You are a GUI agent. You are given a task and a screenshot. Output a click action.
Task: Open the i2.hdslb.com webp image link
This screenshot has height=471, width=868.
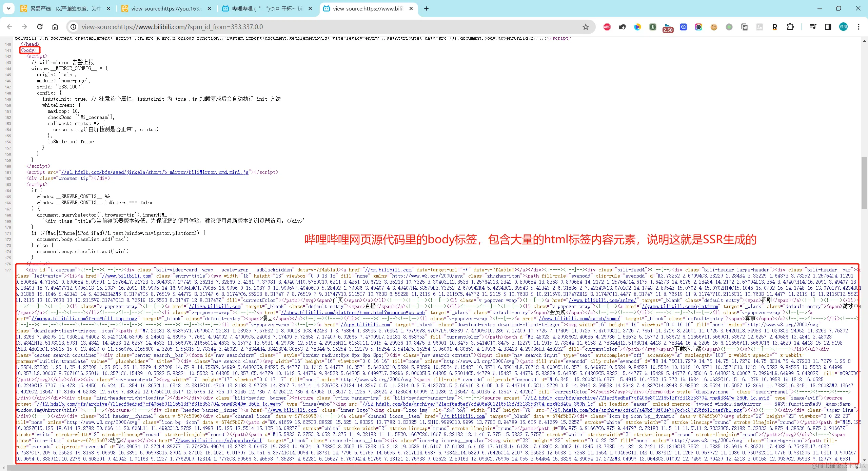tap(159, 404)
